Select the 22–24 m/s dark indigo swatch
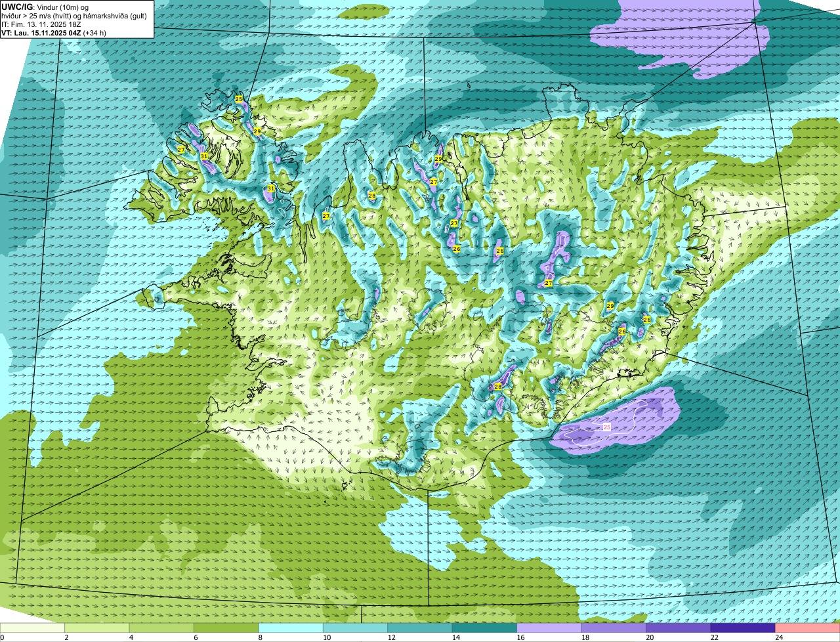This screenshot has height=642, width=840. point(744,628)
